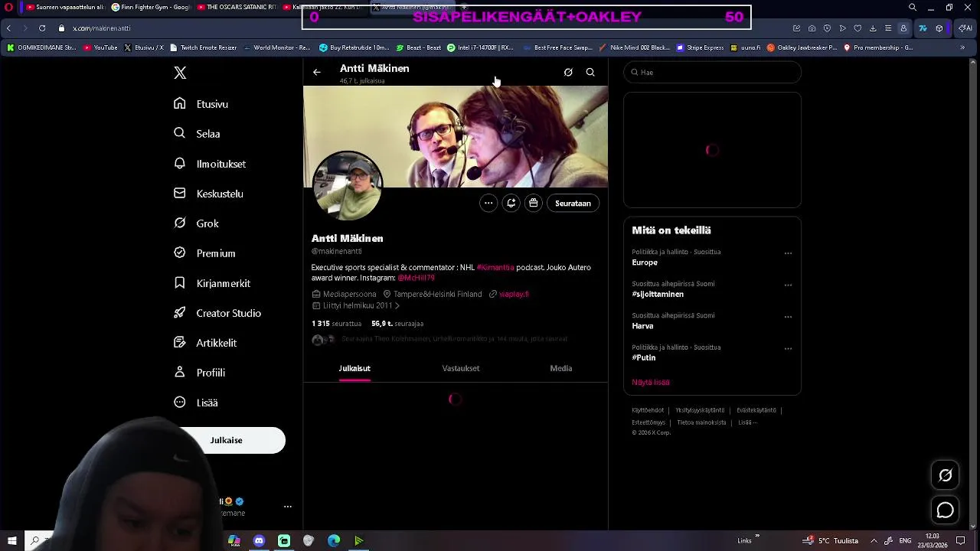Open the YouTube bookmark
Image resolution: width=980 pixels, height=551 pixels.
click(x=100, y=47)
